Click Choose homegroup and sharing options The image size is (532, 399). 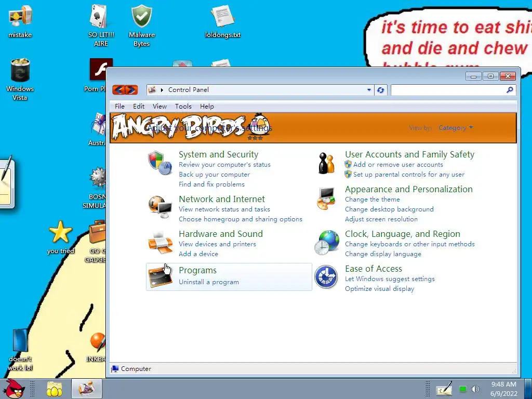(240, 219)
